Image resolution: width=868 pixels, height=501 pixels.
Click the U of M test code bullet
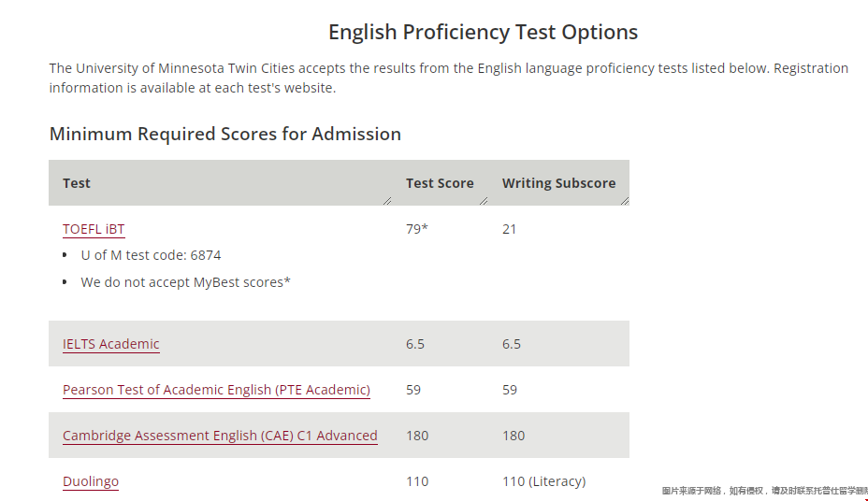click(151, 255)
